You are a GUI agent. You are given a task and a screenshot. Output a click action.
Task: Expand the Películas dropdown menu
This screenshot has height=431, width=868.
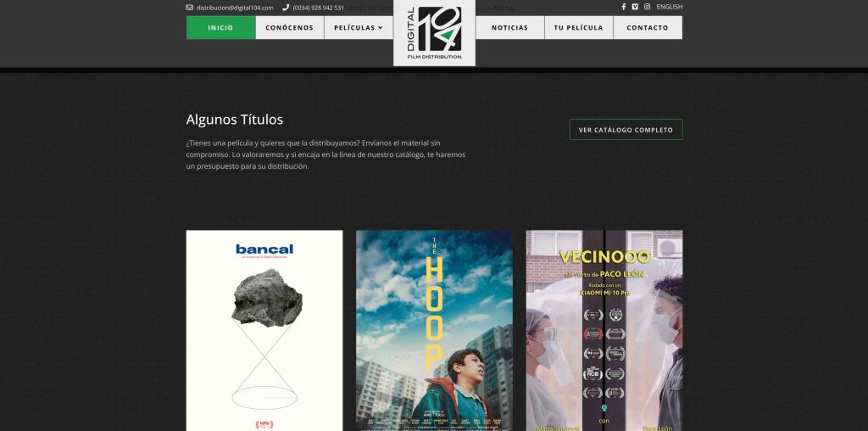(x=358, y=27)
